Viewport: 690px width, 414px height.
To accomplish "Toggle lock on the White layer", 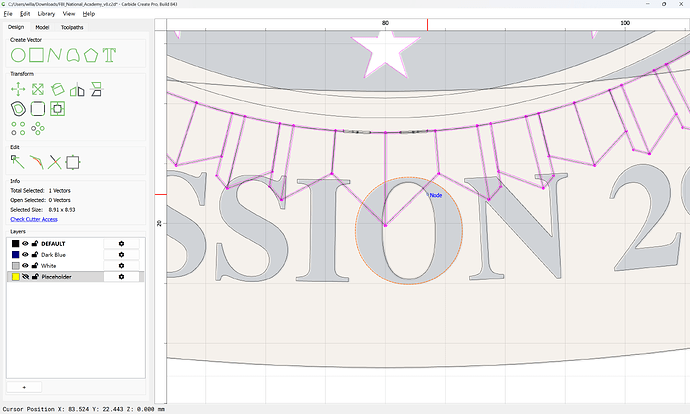I will tap(35, 265).
